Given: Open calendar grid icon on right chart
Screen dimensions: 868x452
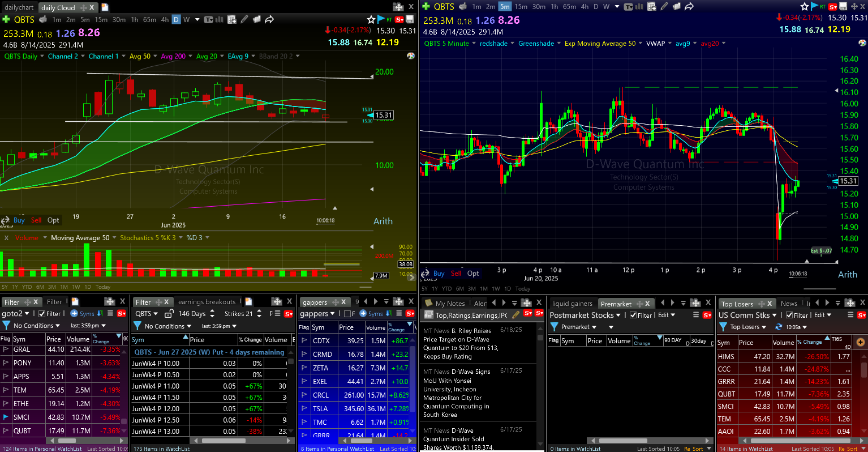Looking at the screenshot, I should [651, 7].
